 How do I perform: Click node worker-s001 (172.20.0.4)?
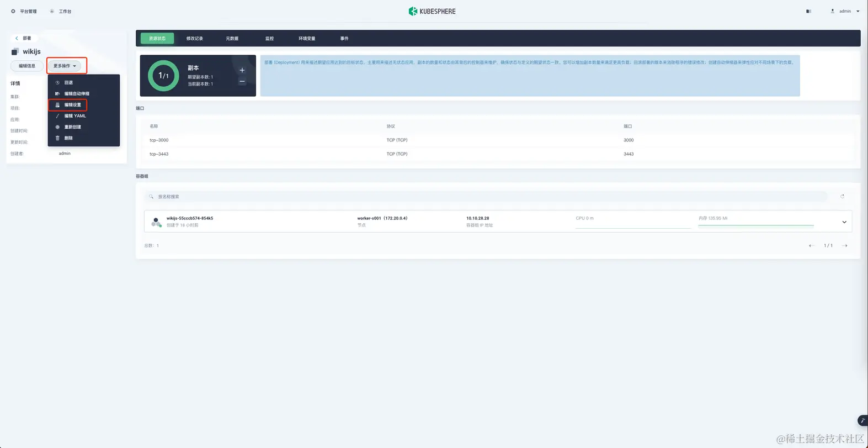coord(382,218)
